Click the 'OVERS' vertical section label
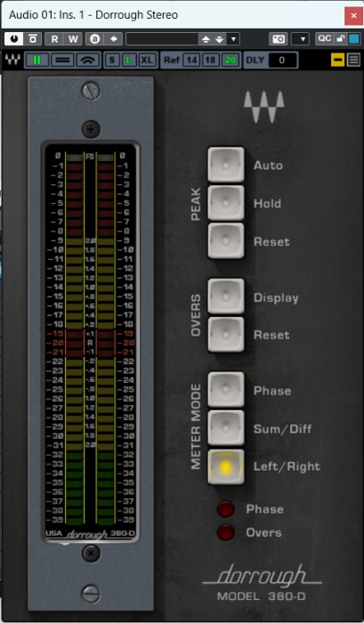The height and width of the screenshot is (623, 364). coord(197,315)
